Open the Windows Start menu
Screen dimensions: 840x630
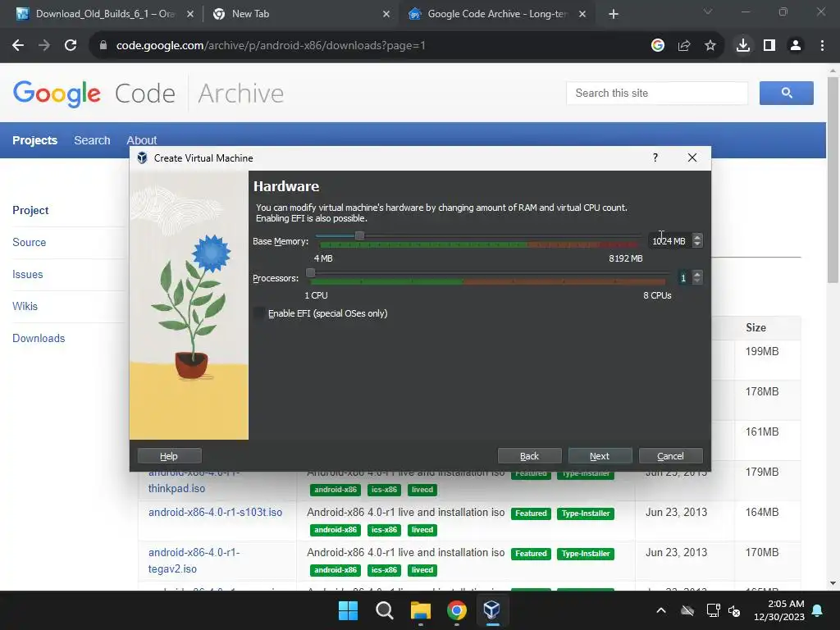tap(348, 610)
